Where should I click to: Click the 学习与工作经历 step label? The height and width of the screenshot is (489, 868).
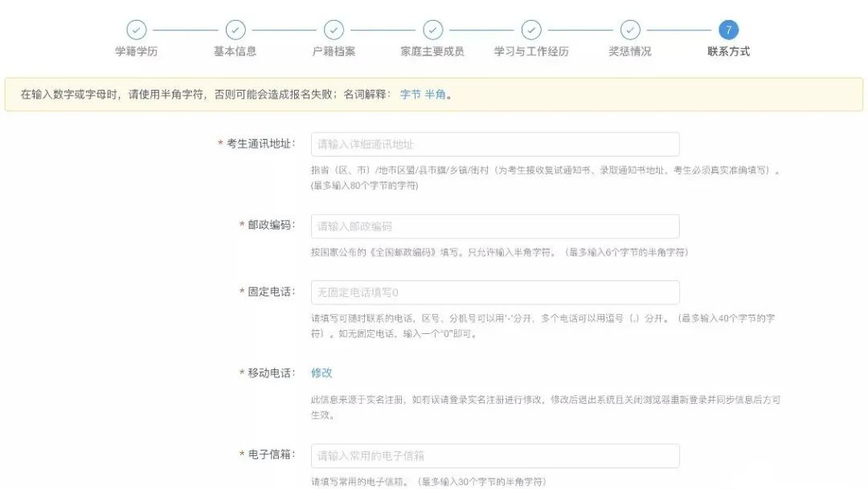pyautogui.click(x=531, y=50)
